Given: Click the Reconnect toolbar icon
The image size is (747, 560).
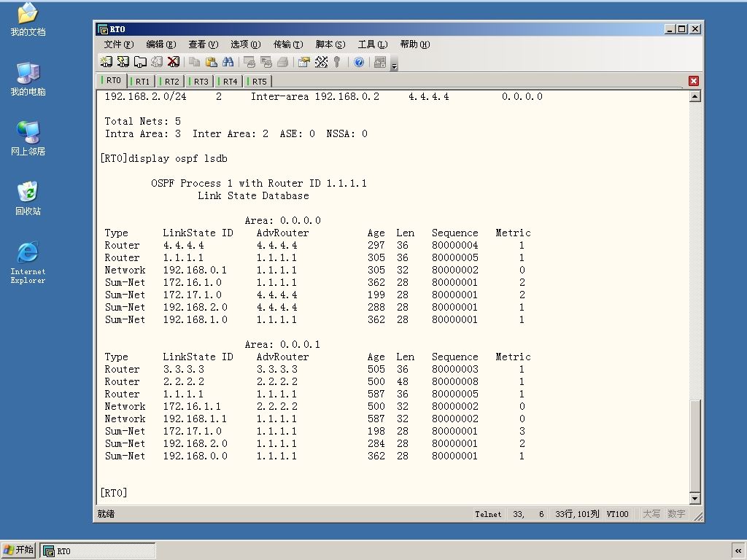Looking at the screenshot, I should (x=157, y=62).
